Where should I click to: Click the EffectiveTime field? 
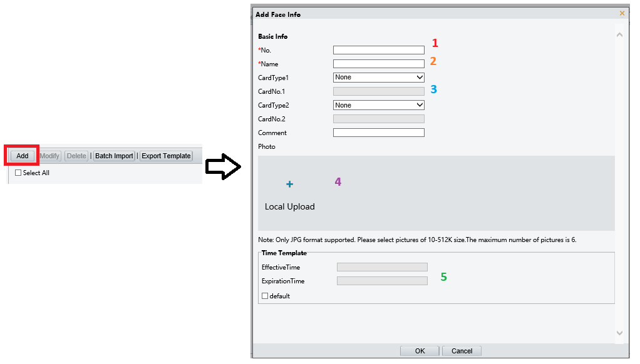(382, 267)
